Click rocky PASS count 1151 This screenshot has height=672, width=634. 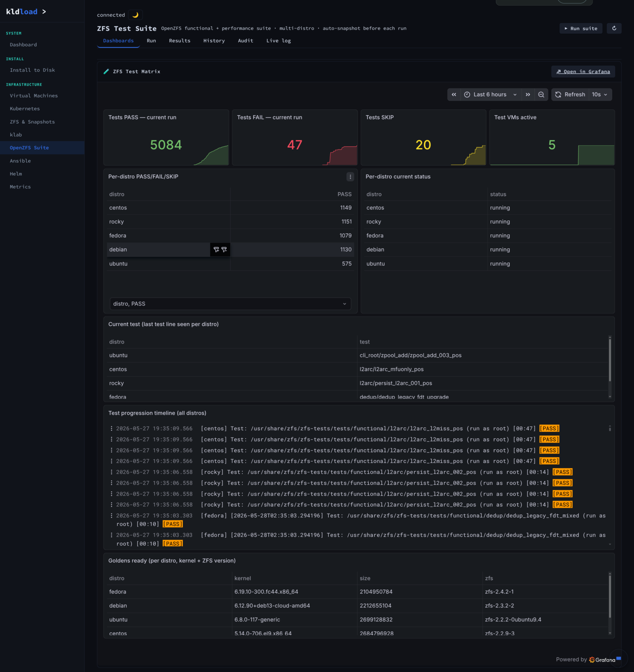point(346,222)
